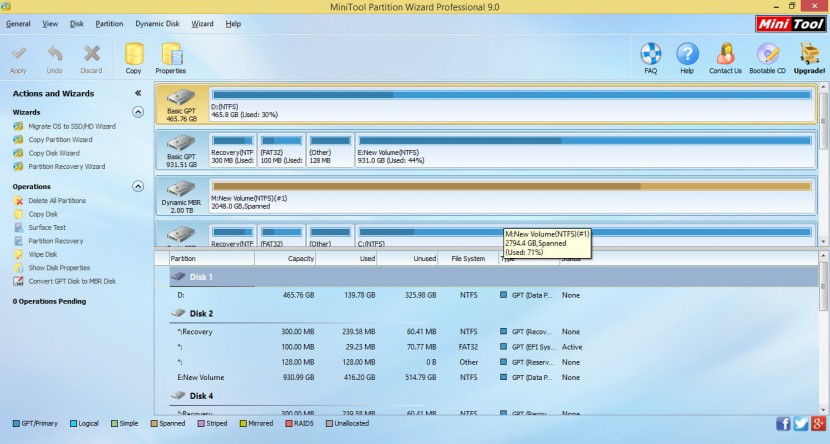Start Migrate OS to SSD/HD Wizard

click(72, 126)
